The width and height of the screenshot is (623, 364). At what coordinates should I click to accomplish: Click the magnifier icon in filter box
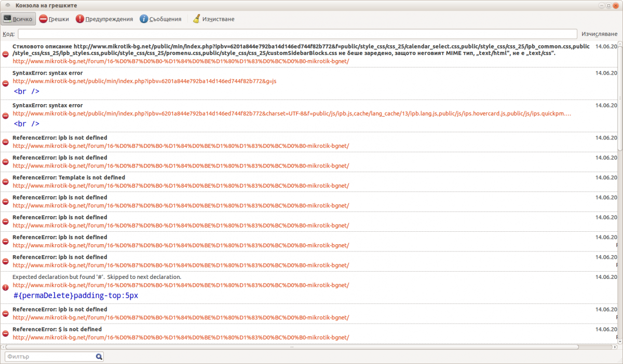[x=99, y=357]
